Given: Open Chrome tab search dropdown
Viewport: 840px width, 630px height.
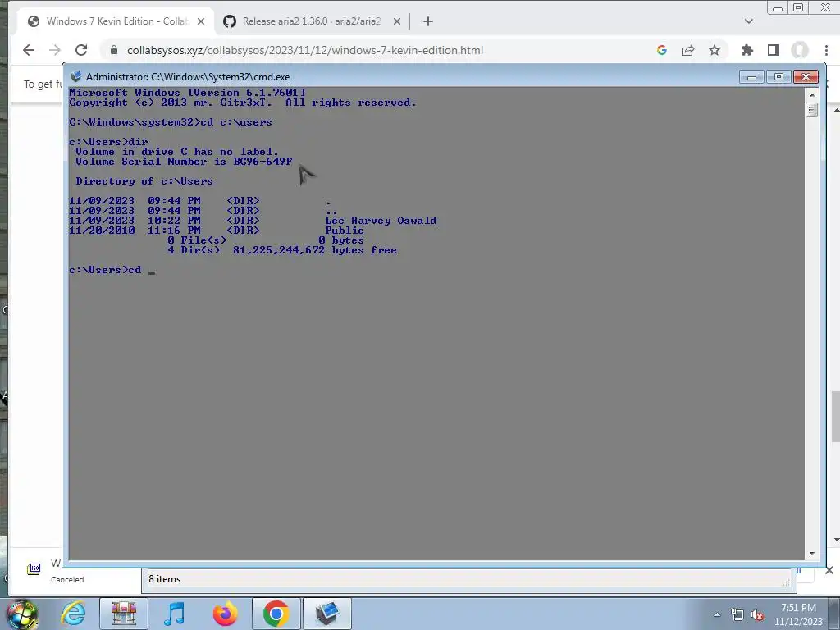Looking at the screenshot, I should coord(749,21).
